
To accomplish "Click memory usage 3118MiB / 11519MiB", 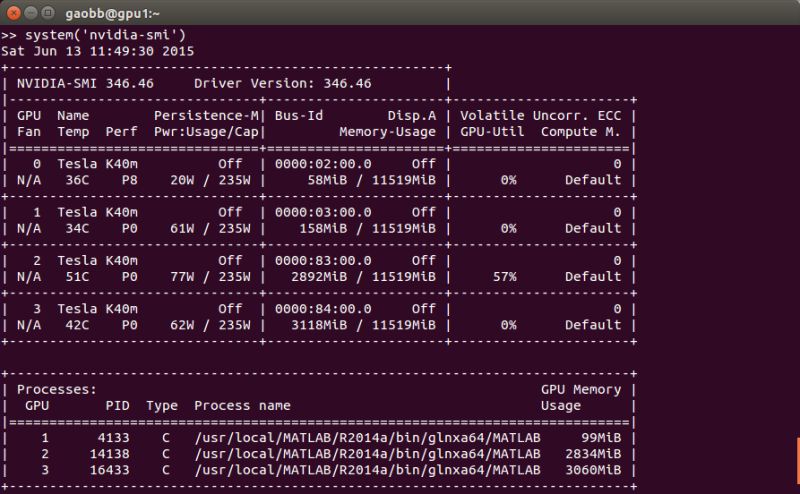I will pyautogui.click(x=363, y=325).
